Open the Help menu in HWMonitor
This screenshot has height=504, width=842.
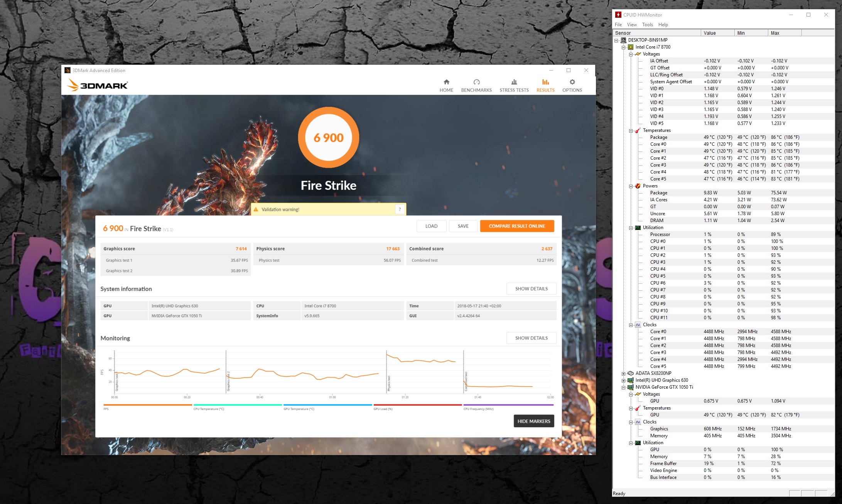(663, 25)
